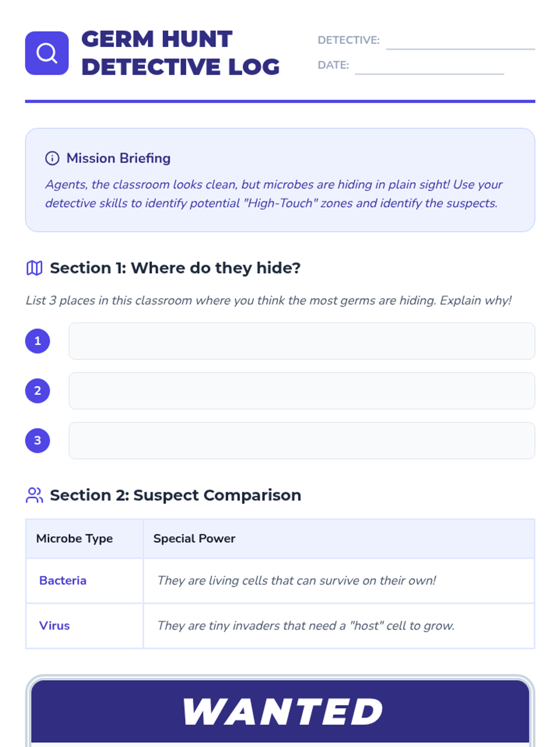The width and height of the screenshot is (560, 747).
Task: Click the magnifying glass logo icon
Action: point(47,53)
